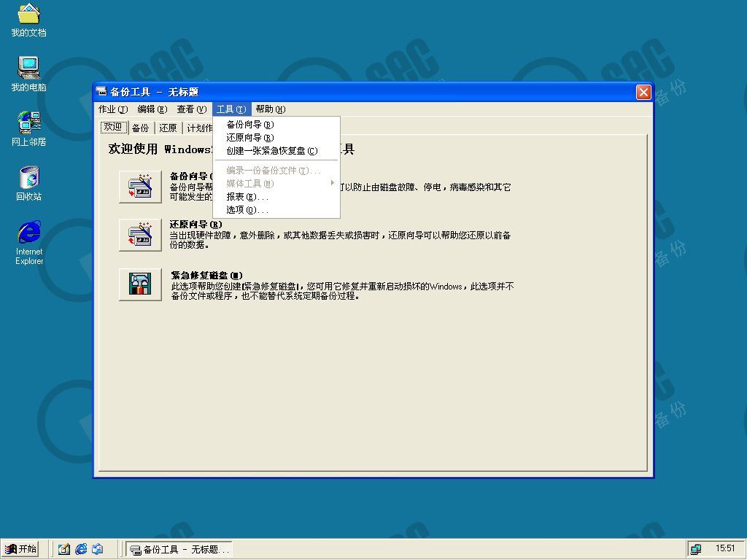This screenshot has height=560, width=747.
Task: Choose 备份向导(B) from Tools menu
Action: point(276,124)
